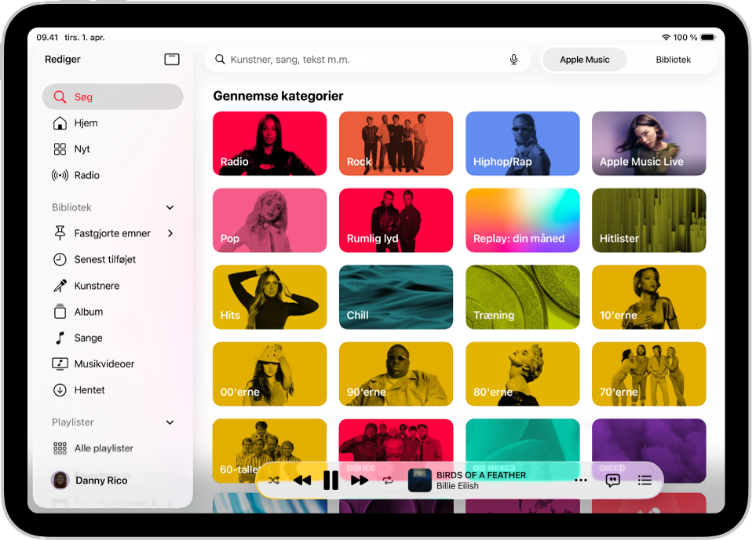Screen dimensions: 756x541
Task: Click BIRDS OF A FEATHER song title
Action: tap(481, 475)
